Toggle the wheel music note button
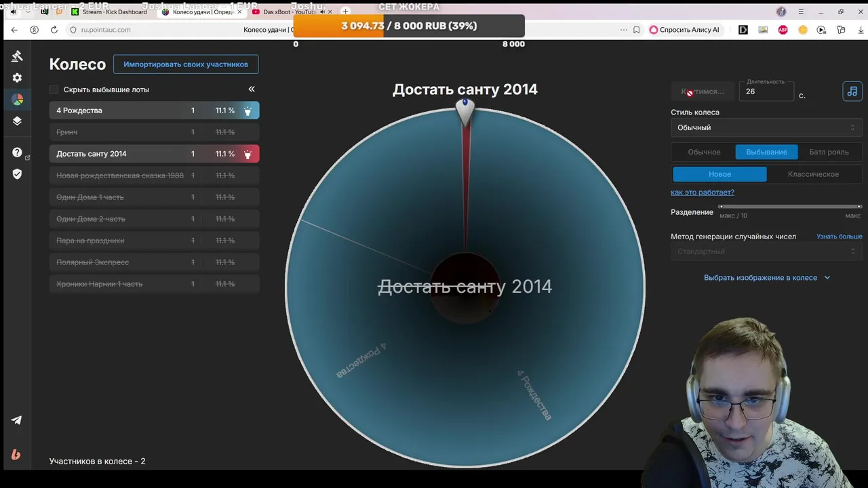 [852, 91]
